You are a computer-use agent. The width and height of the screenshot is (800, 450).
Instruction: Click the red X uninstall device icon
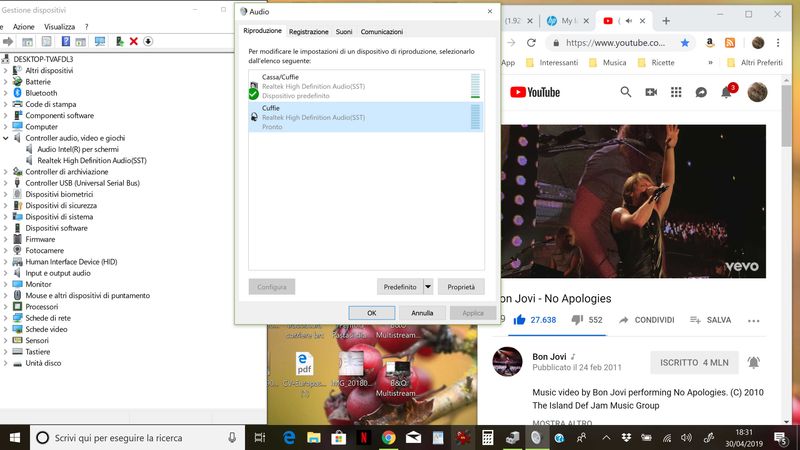(134, 41)
